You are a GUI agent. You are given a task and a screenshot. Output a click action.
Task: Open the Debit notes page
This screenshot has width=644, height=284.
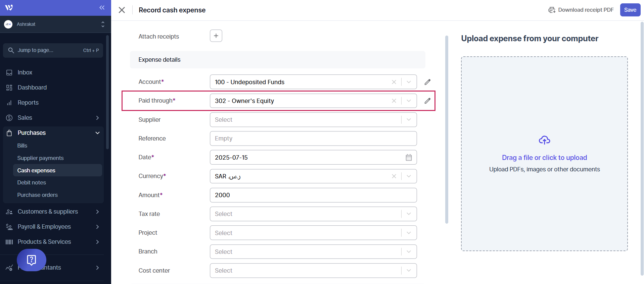pyautogui.click(x=32, y=182)
